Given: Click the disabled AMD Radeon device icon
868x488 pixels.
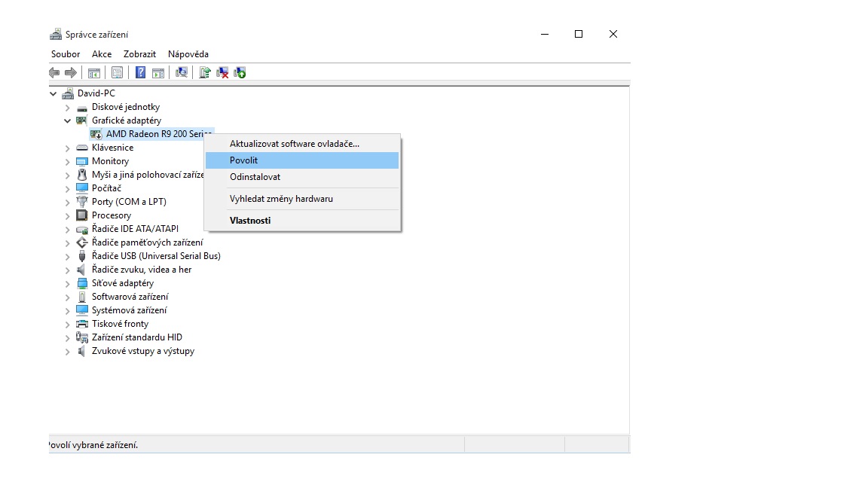Looking at the screenshot, I should coord(96,134).
